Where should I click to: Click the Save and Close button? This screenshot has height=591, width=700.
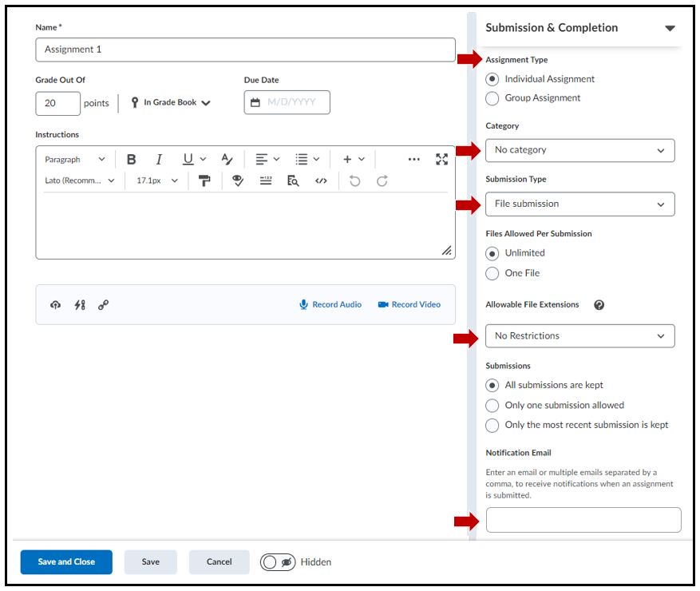tap(66, 562)
